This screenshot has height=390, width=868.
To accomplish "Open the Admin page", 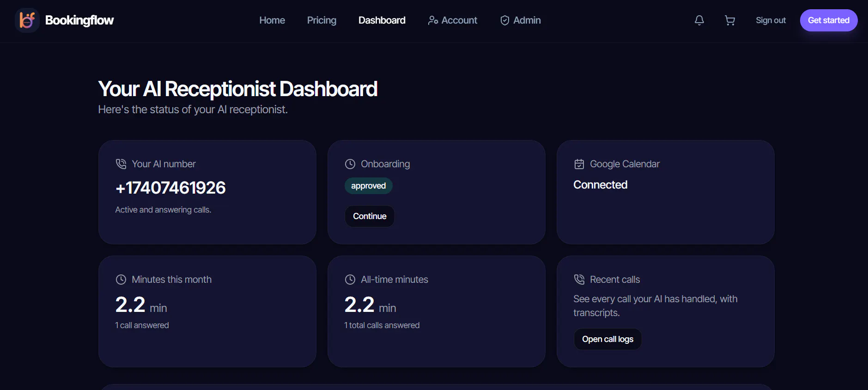I will 521,20.
